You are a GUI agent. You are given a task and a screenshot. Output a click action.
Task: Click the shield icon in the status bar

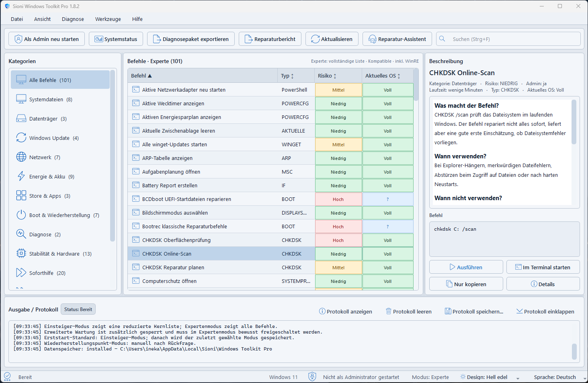[x=312, y=377]
